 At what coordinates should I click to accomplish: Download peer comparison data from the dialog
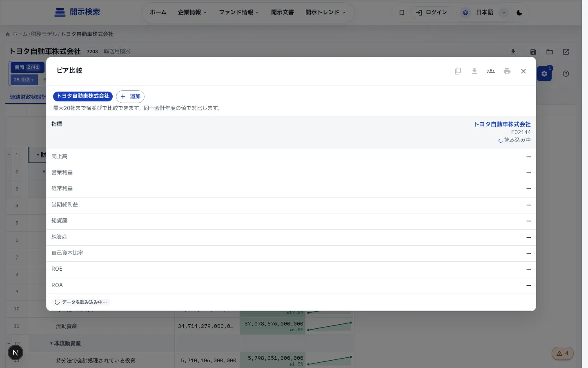474,71
